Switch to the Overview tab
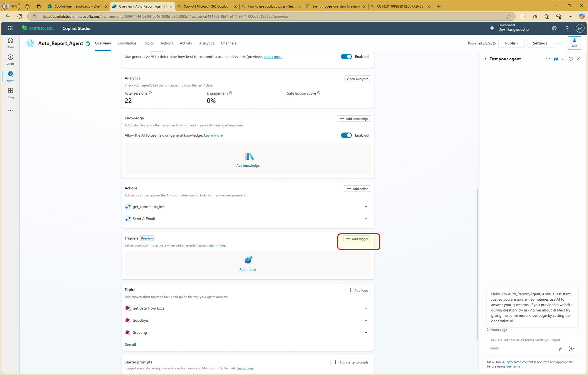Image resolution: width=588 pixels, height=375 pixels. tap(103, 43)
